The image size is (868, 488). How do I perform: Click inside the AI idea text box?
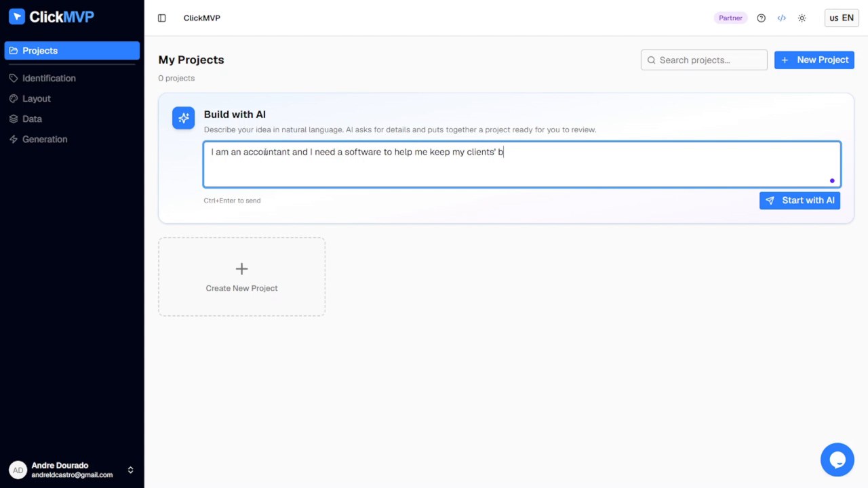pyautogui.click(x=522, y=165)
